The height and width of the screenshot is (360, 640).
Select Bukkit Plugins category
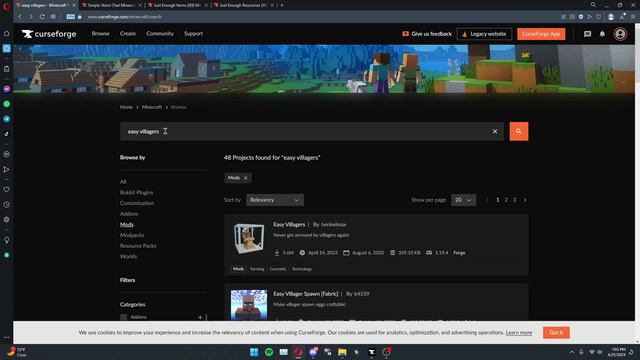pyautogui.click(x=136, y=192)
